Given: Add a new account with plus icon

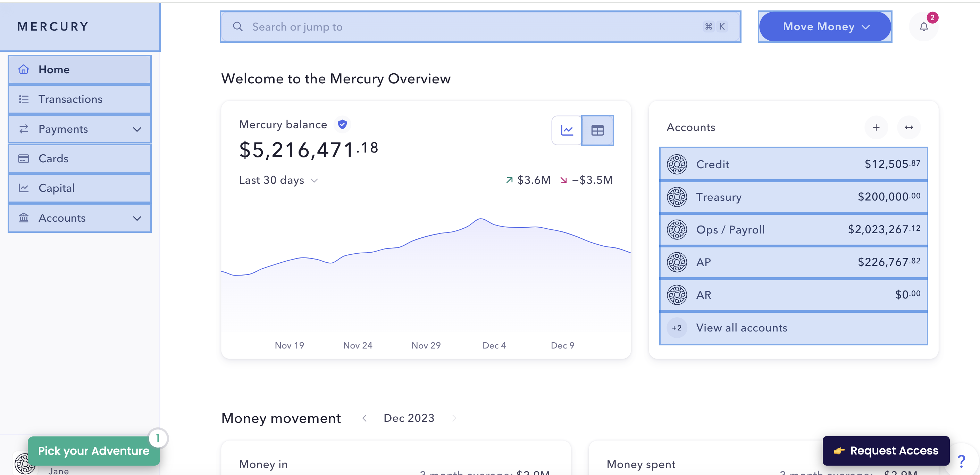Looking at the screenshot, I should tap(876, 127).
